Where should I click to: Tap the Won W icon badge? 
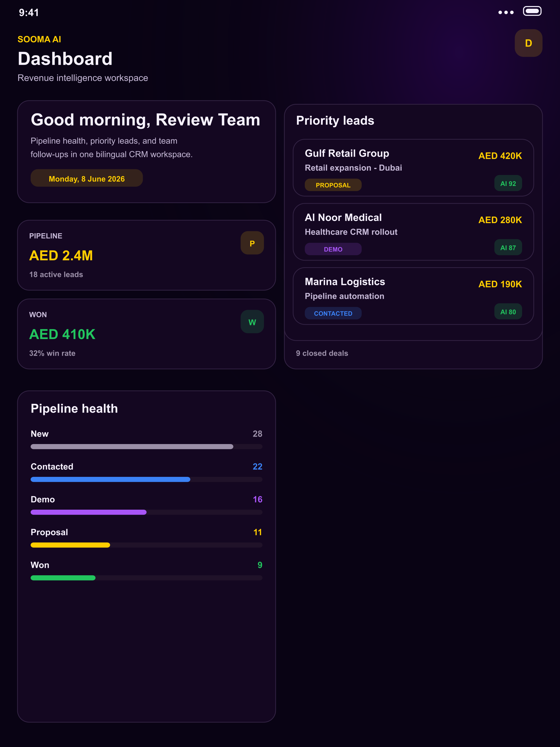coord(252,322)
